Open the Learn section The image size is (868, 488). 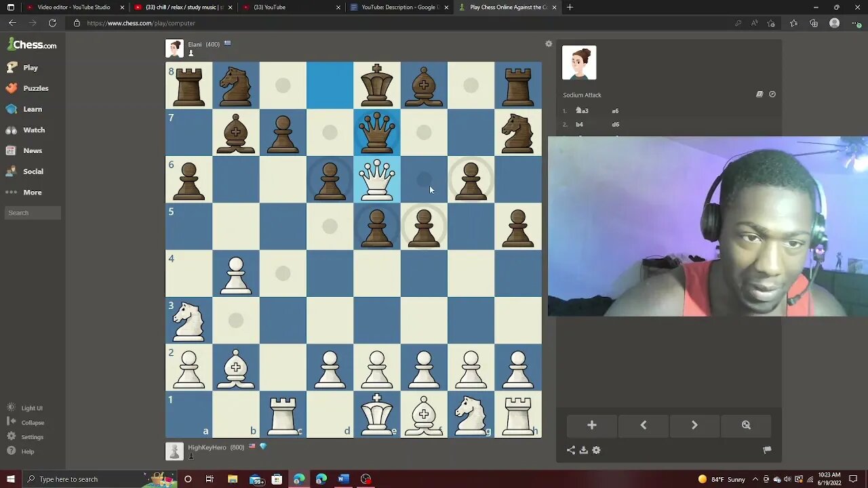coord(24,109)
